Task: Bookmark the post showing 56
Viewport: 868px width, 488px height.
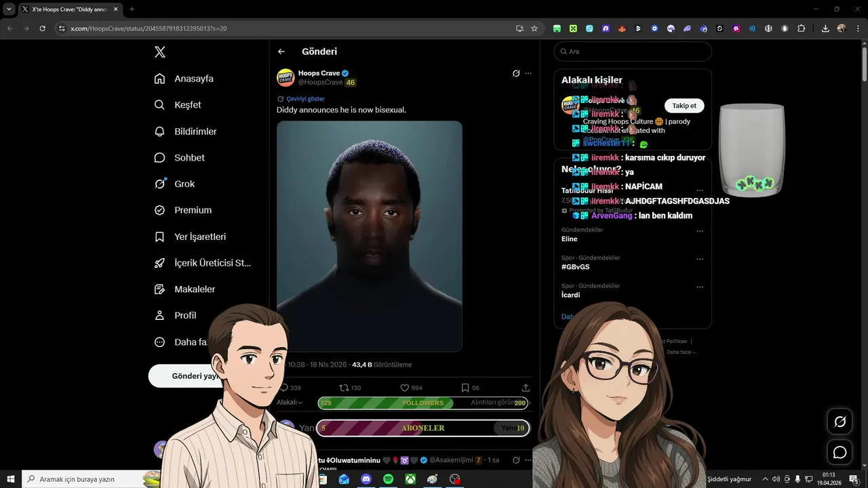Action: click(470, 388)
